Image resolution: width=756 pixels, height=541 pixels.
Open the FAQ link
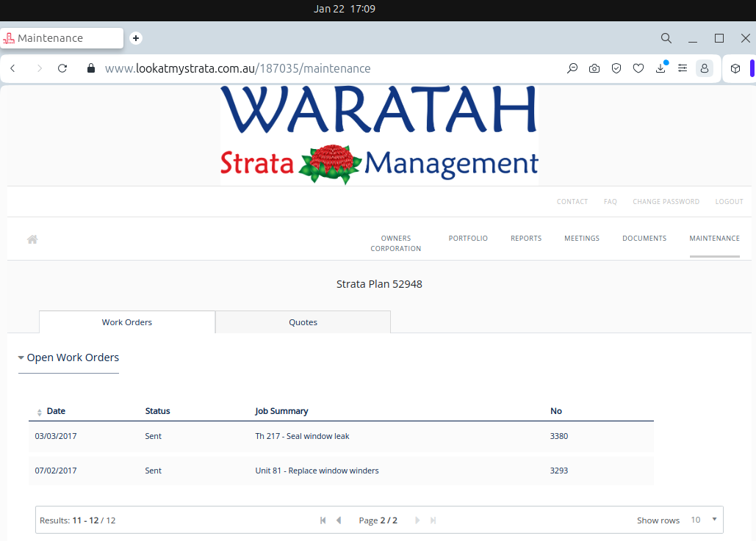pyautogui.click(x=611, y=202)
